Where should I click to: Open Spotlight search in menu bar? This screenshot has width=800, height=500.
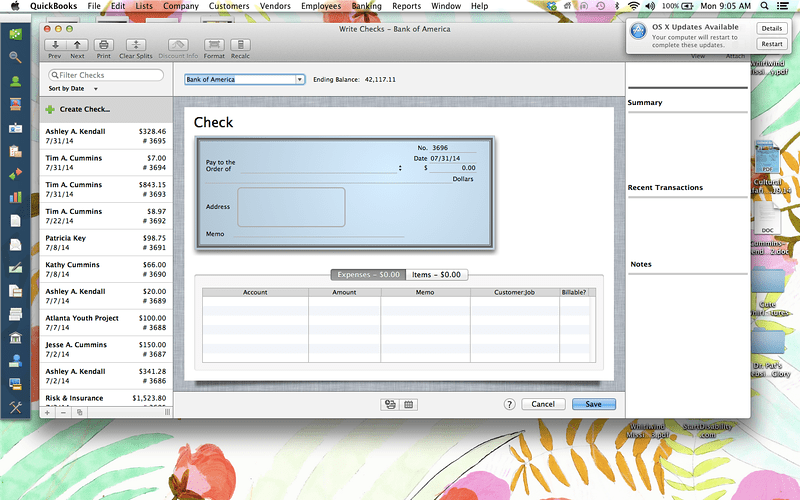click(x=764, y=6)
